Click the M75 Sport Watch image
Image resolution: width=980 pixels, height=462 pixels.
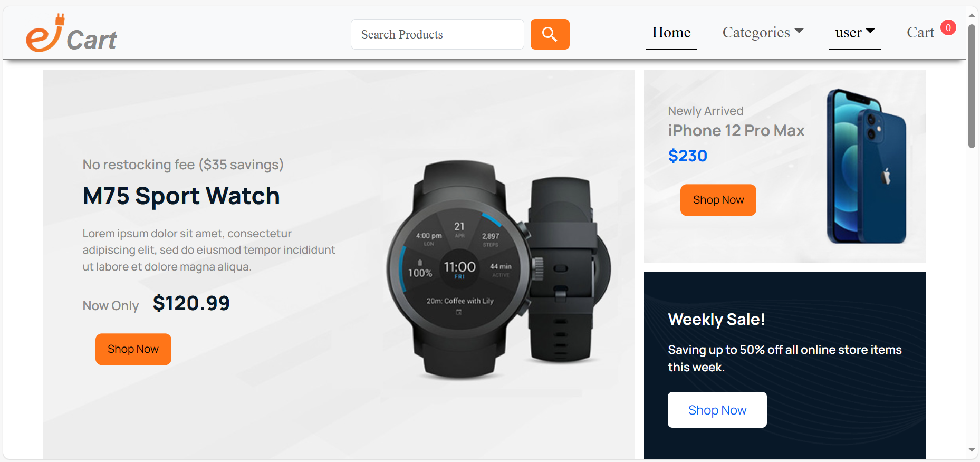(x=498, y=270)
